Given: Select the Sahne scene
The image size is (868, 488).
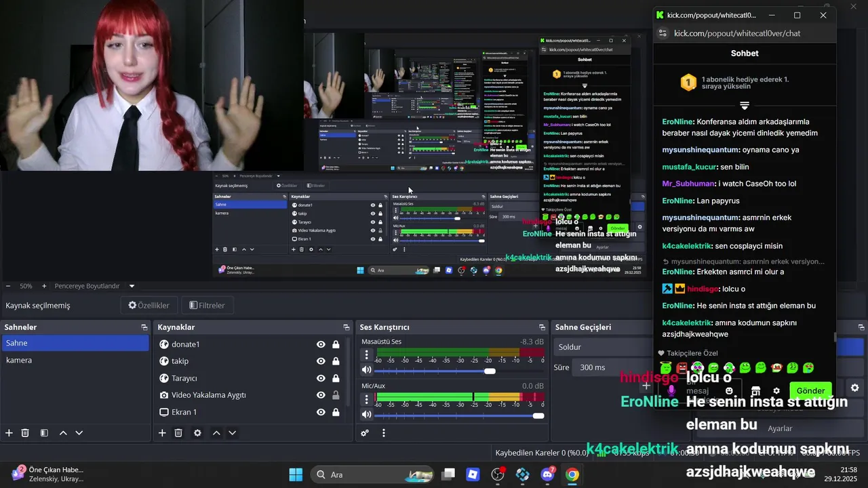Looking at the screenshot, I should [75, 343].
